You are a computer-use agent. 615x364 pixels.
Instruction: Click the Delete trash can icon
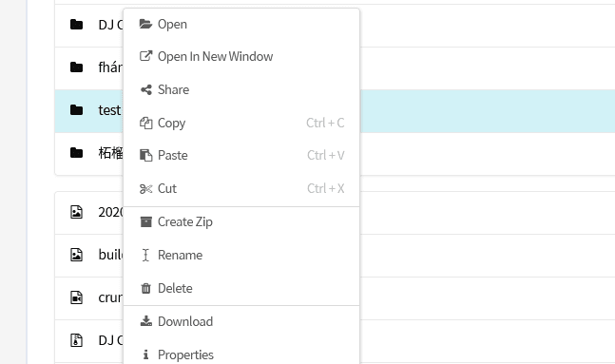pyautogui.click(x=145, y=288)
